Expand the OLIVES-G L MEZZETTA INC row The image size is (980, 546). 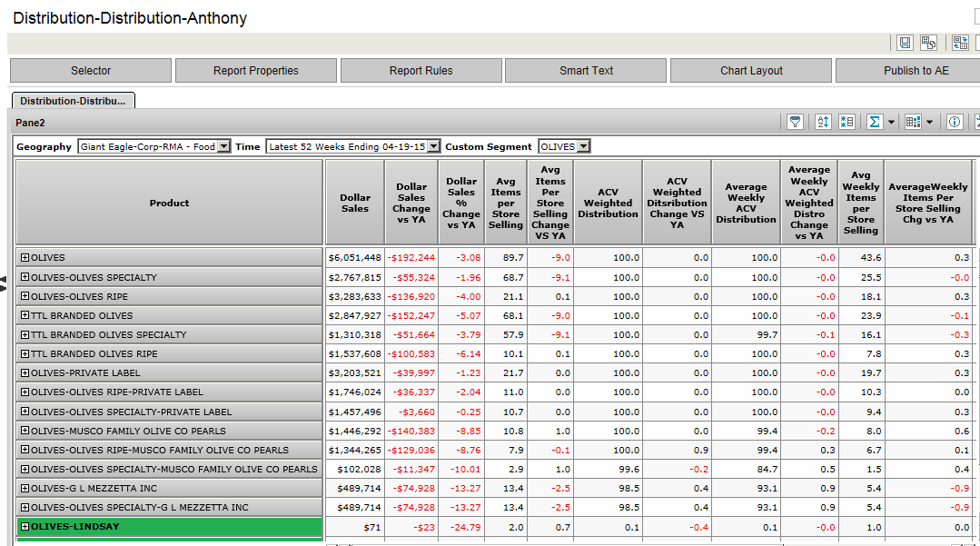(x=25, y=489)
